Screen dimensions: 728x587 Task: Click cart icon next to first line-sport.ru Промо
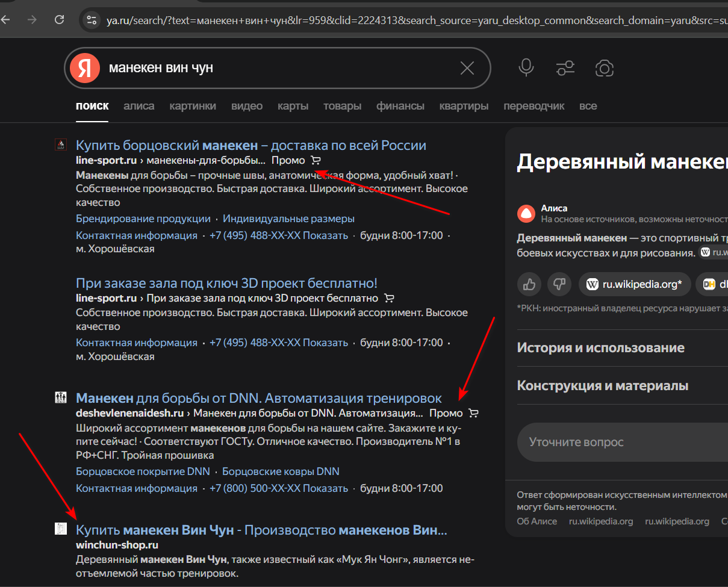[x=316, y=160]
